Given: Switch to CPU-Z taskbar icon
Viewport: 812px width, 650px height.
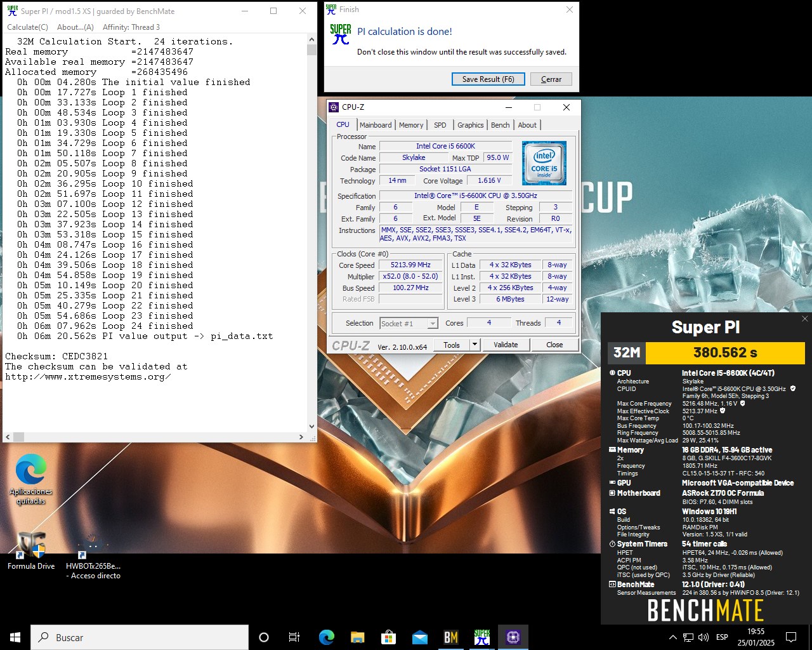Looking at the screenshot, I should (513, 637).
